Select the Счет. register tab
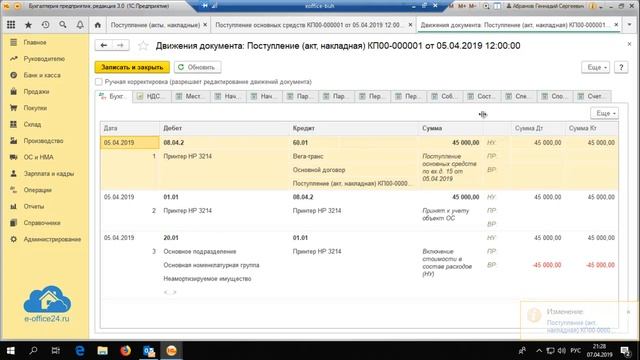 coord(593,96)
